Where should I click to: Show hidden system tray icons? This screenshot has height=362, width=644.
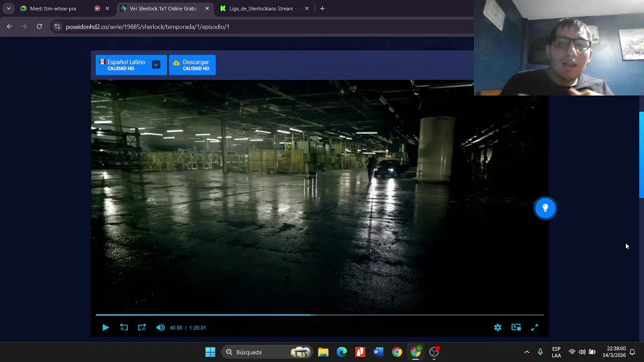tap(527, 352)
